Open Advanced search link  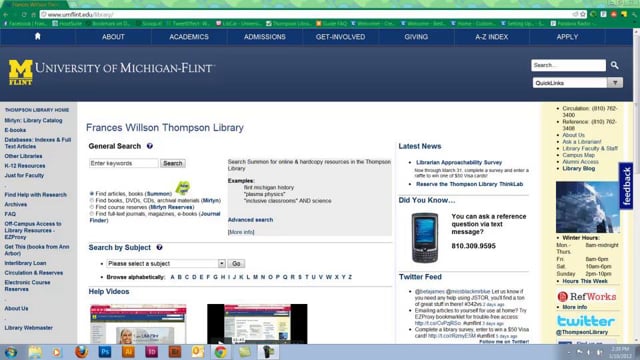(x=250, y=220)
